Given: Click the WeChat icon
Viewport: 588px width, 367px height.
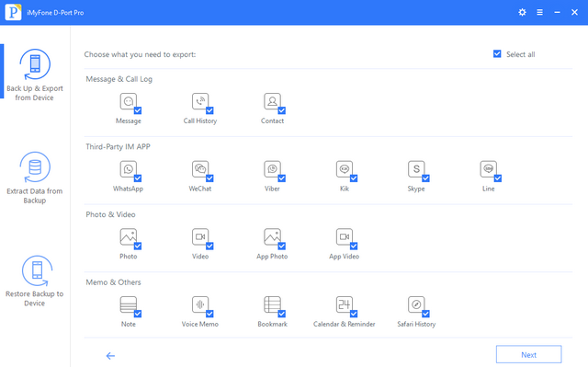Looking at the screenshot, I should tap(200, 169).
